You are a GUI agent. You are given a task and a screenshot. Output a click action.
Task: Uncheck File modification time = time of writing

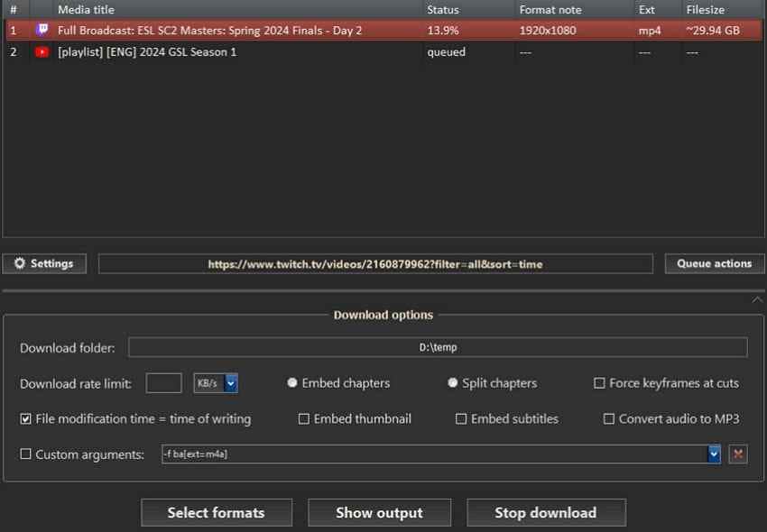pos(25,419)
